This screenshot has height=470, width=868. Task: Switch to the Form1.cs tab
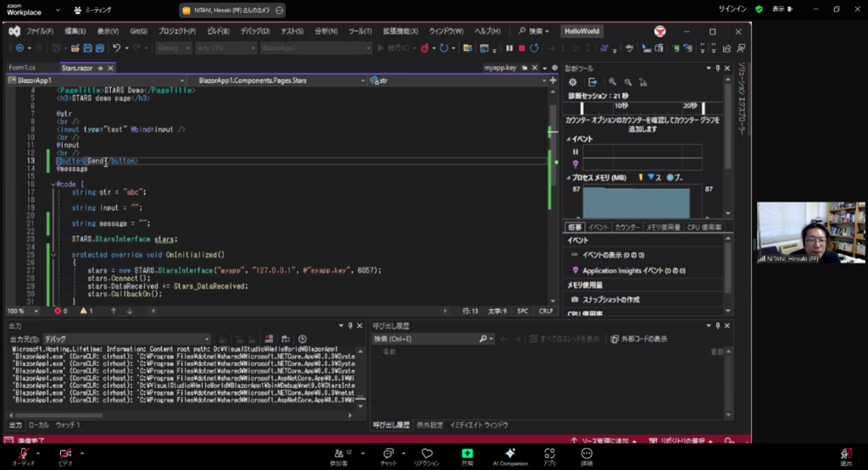22,67
